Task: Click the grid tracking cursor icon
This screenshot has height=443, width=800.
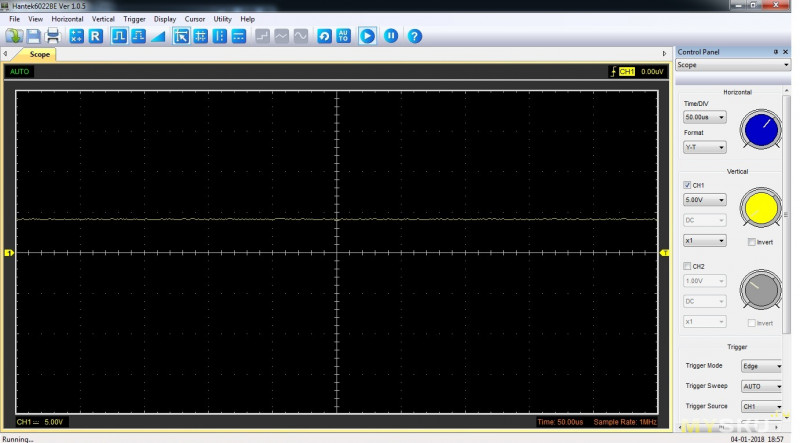Action: pyautogui.click(x=201, y=36)
